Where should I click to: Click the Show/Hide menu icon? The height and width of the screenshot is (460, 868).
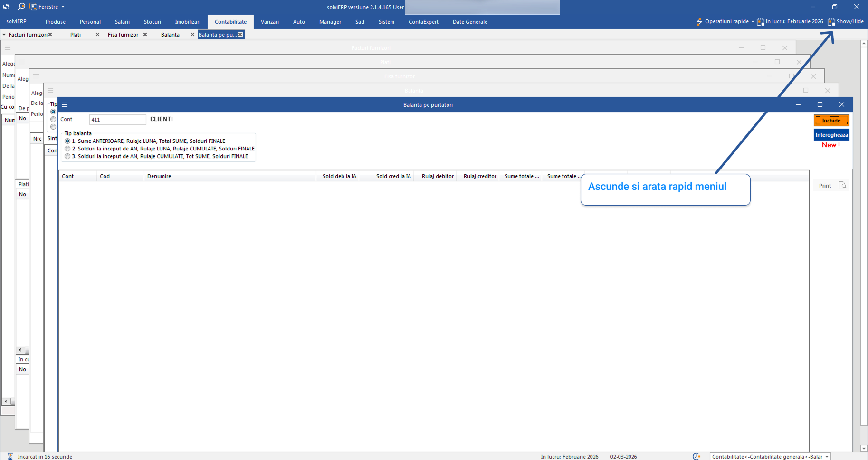tap(831, 22)
